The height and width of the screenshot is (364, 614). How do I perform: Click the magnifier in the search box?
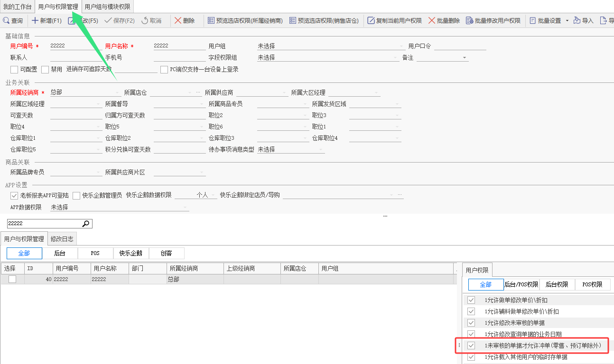coord(86,224)
